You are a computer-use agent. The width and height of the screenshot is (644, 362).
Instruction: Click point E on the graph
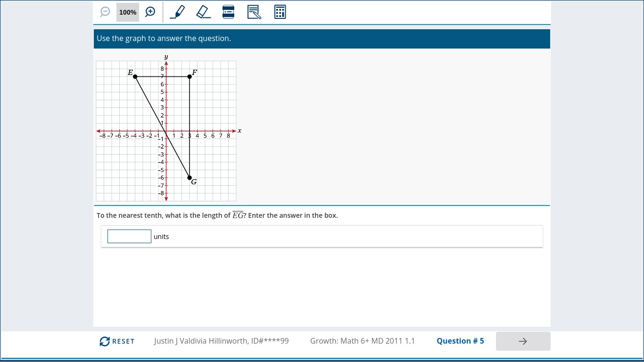(135, 76)
